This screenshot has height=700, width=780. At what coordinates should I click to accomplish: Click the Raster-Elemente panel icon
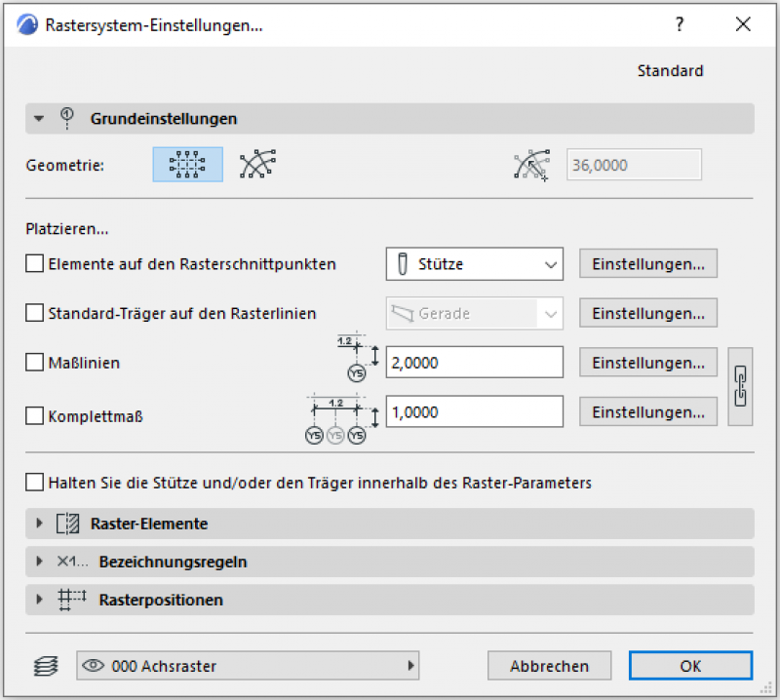click(67, 524)
